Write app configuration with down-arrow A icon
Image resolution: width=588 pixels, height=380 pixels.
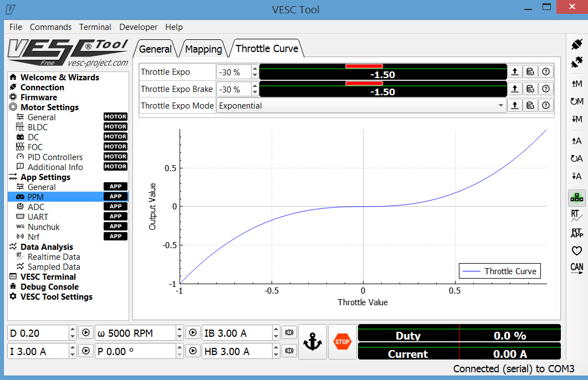pos(577,176)
